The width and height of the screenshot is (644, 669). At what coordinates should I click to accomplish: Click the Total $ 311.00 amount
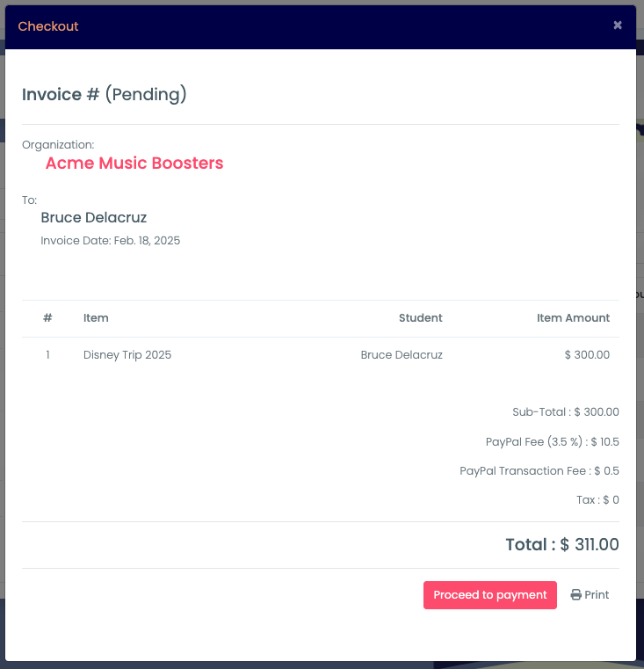562,545
